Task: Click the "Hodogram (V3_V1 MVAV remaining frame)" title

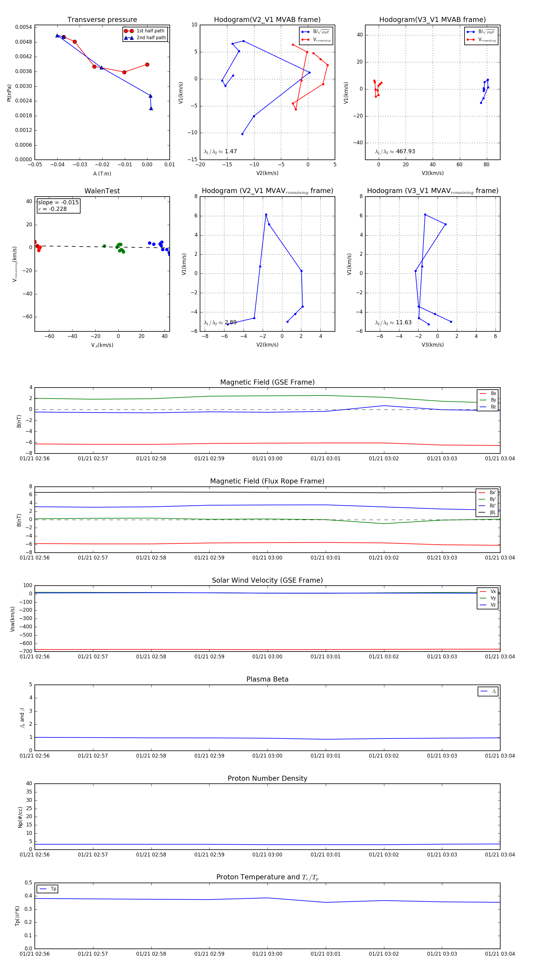Action: point(432,191)
